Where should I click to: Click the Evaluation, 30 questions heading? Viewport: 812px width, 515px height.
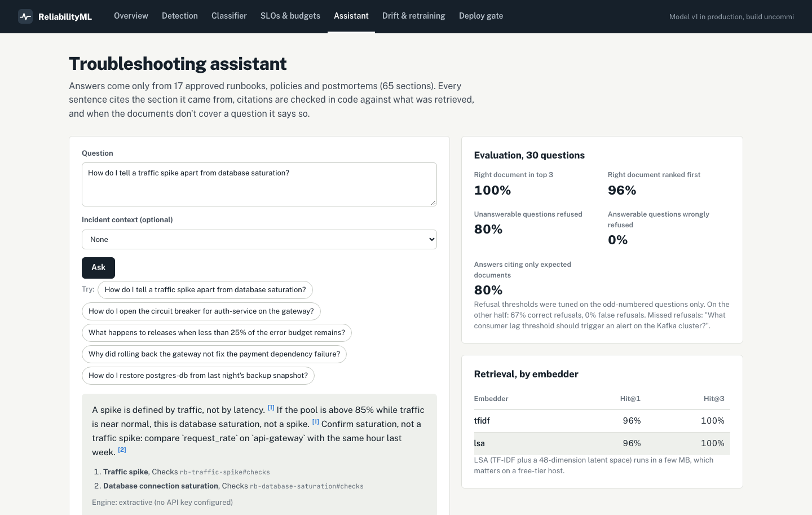point(529,155)
